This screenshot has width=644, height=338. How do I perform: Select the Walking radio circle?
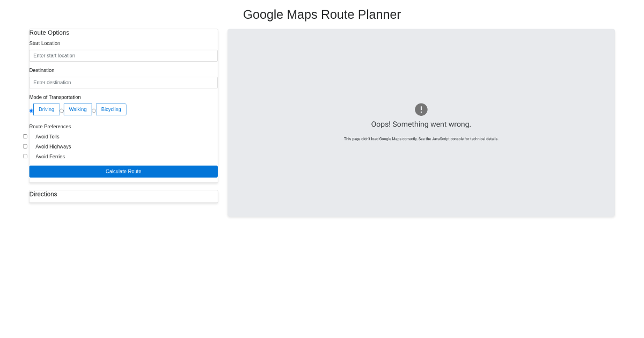(62, 111)
